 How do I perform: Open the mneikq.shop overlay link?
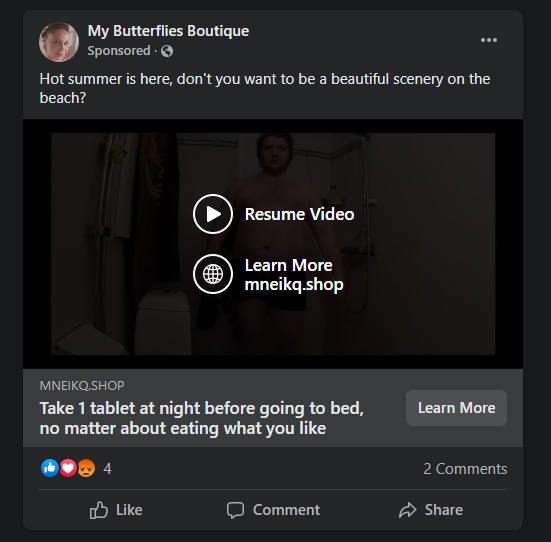[x=294, y=285]
